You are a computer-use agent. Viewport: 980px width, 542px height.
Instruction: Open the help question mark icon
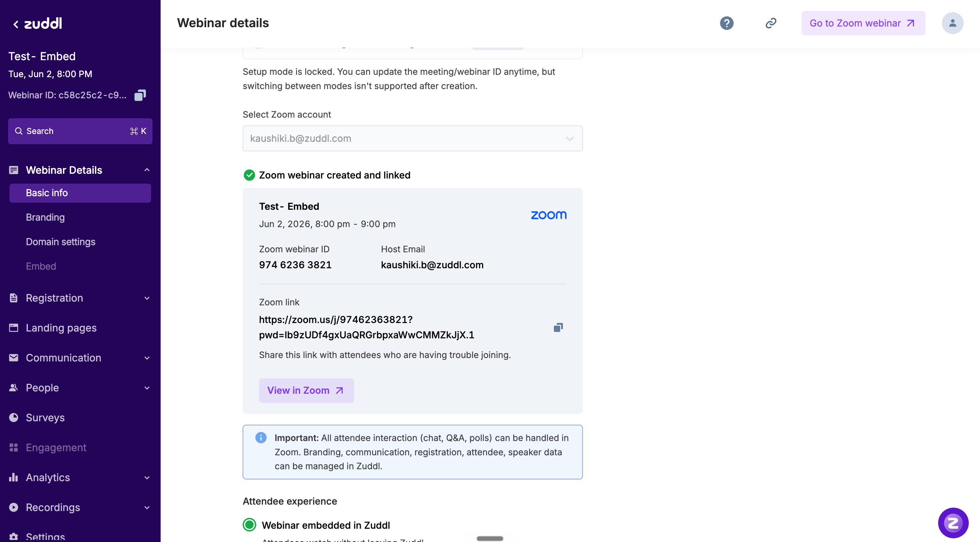726,23
